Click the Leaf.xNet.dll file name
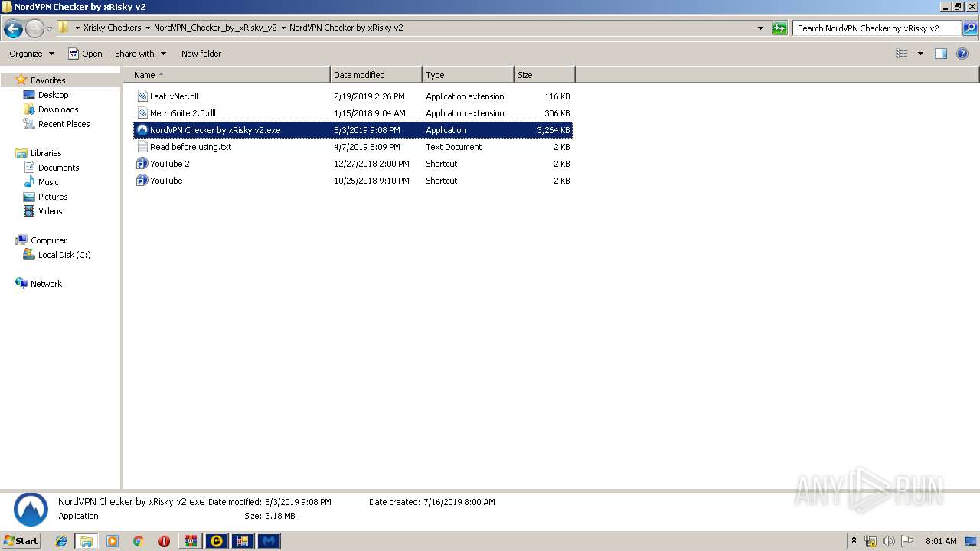This screenshot has height=551, width=980. pyautogui.click(x=174, y=96)
